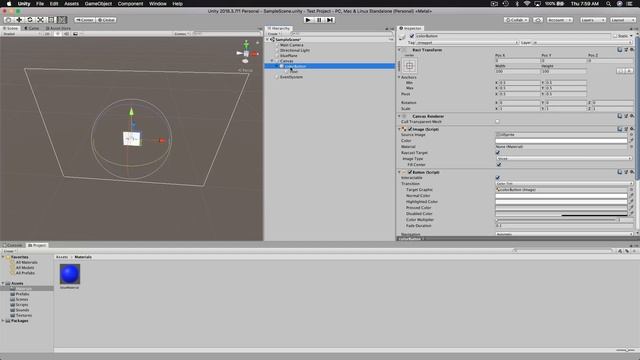Open the Disabled Color swatch
The image size is (640, 360).
(561, 213)
